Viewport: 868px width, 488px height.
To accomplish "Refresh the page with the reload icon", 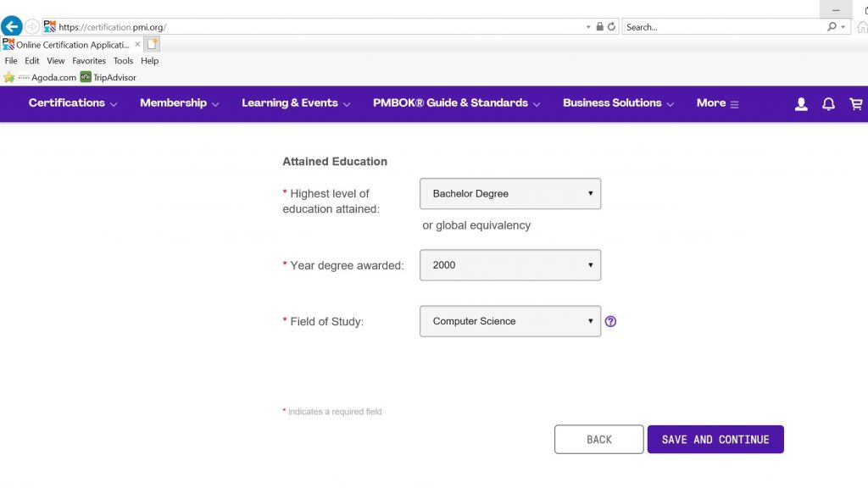I will [x=612, y=26].
